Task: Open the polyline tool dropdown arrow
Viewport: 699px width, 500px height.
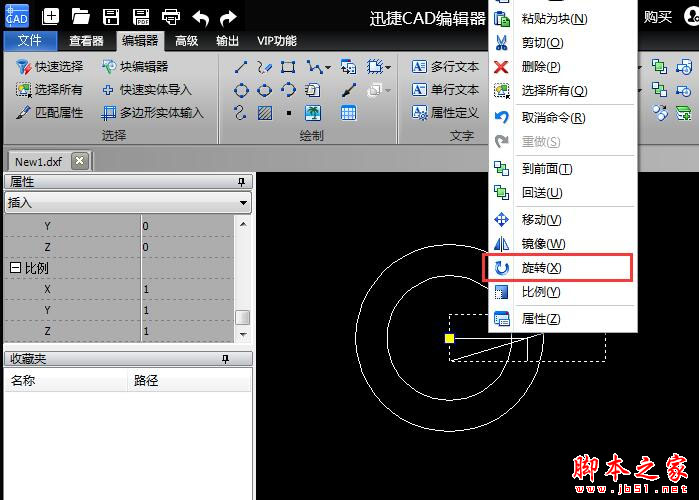Action: coord(328,68)
